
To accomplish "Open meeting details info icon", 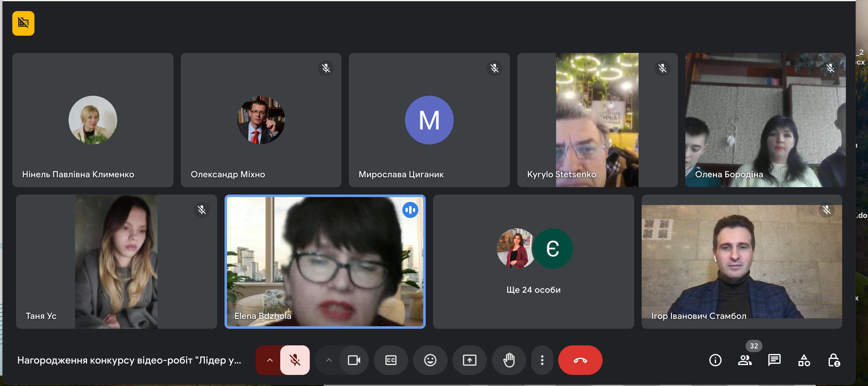I will click(715, 360).
